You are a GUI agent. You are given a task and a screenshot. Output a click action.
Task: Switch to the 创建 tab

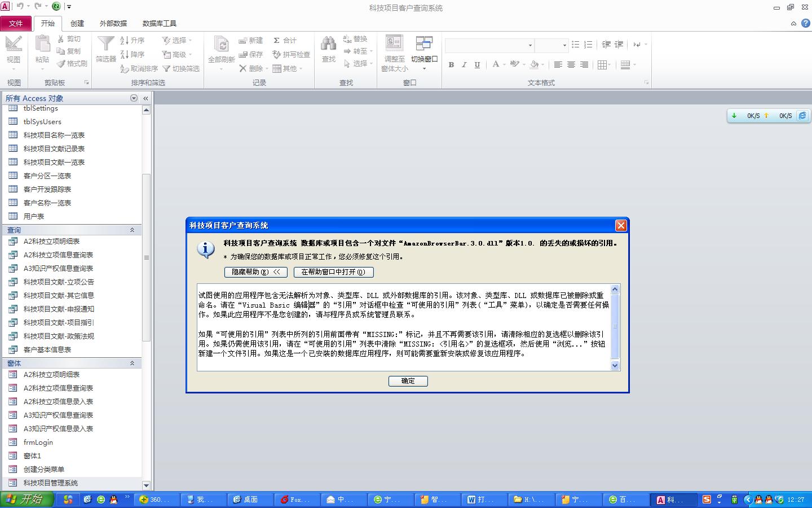click(x=77, y=23)
